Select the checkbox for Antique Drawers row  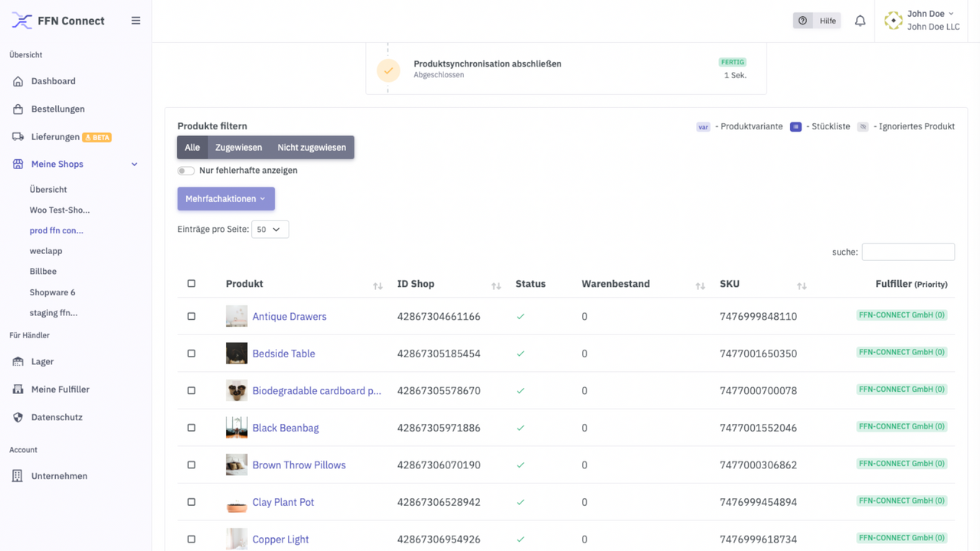tap(191, 316)
